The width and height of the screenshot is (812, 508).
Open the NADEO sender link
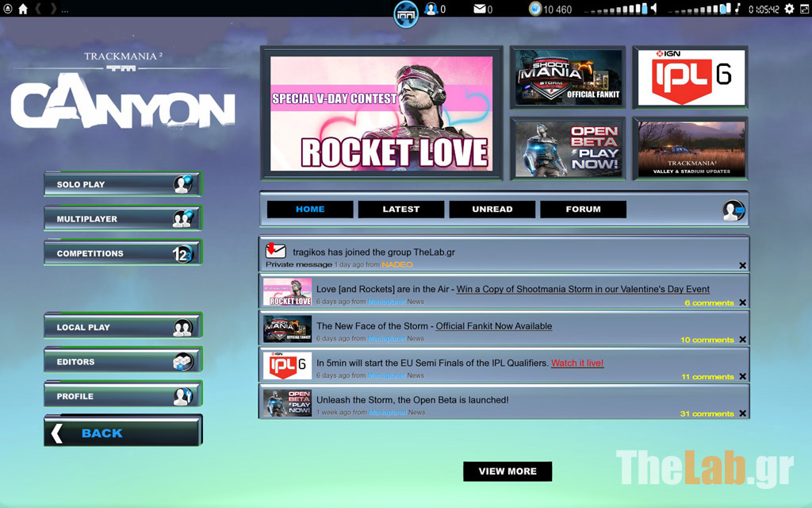397,264
